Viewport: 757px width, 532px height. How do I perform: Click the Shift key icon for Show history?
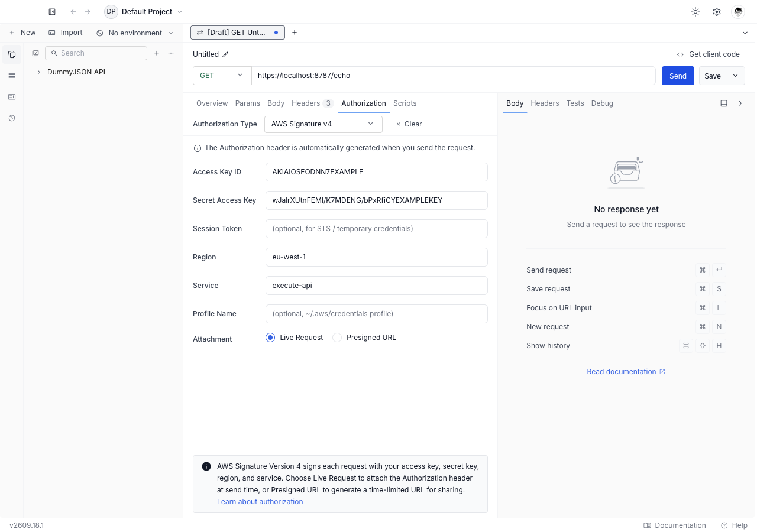coord(703,346)
